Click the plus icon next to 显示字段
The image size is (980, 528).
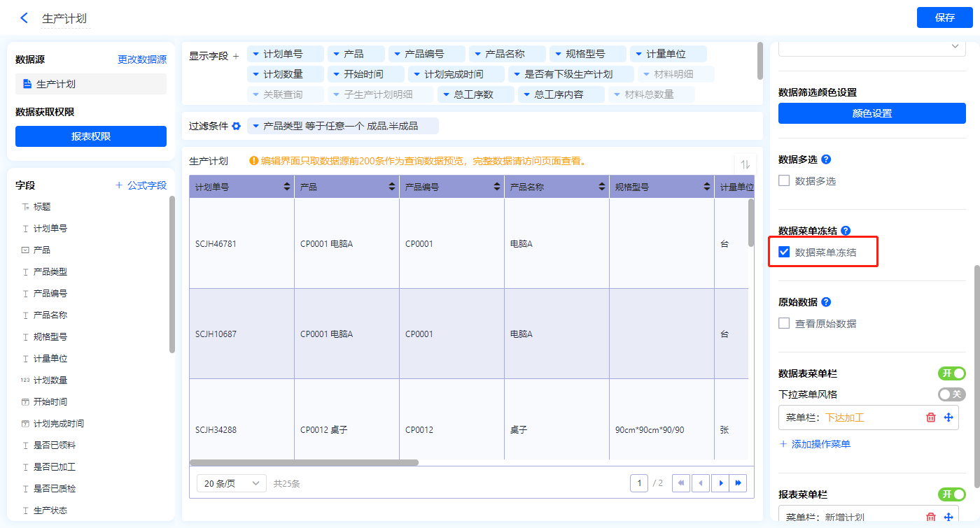pyautogui.click(x=236, y=56)
